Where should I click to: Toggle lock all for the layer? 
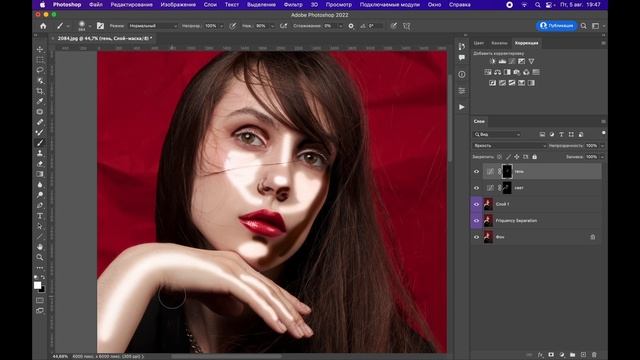(x=534, y=157)
